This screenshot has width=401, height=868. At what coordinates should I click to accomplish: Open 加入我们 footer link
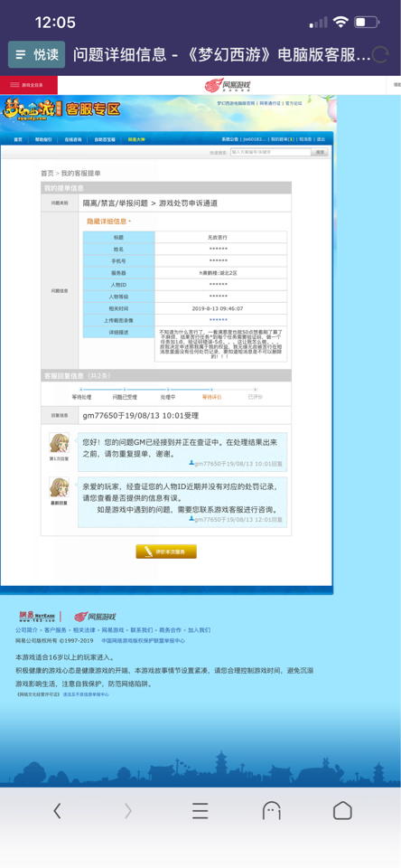pos(199,630)
